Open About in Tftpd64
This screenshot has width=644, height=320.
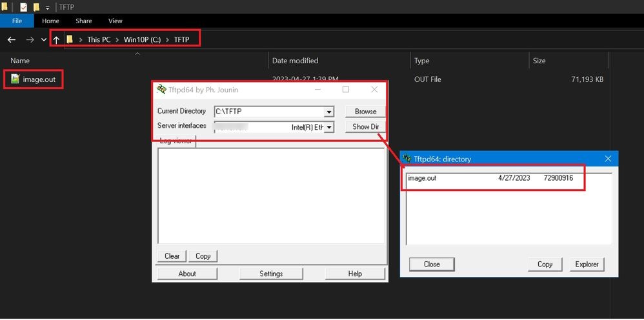click(187, 274)
